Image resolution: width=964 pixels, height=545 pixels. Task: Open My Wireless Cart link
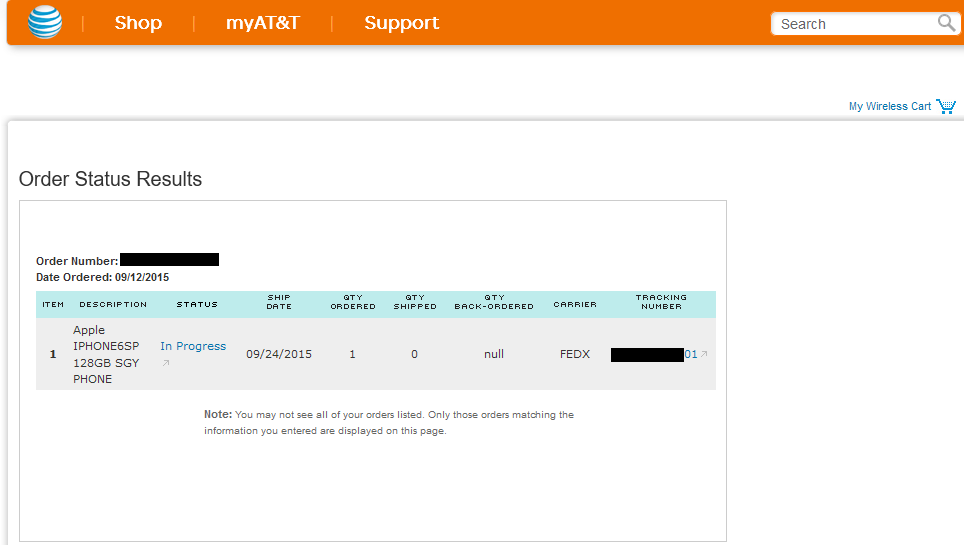890,106
